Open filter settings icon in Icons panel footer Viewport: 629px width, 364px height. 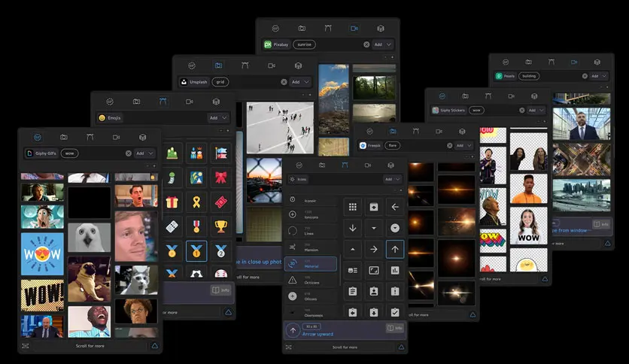[288, 347]
